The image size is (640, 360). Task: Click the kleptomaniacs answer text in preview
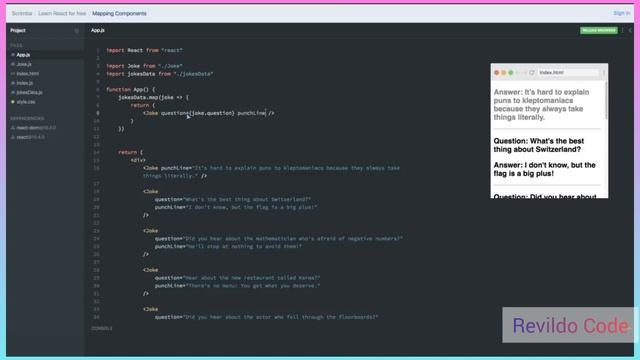pyautogui.click(x=541, y=105)
